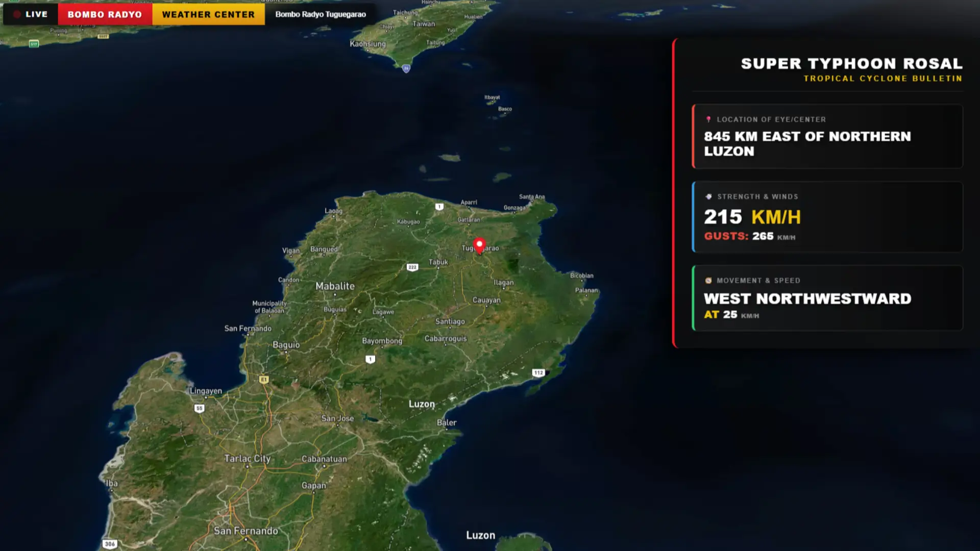
Task: Click the SUPER TYPHOON ROSAL title
Action: tap(851, 64)
